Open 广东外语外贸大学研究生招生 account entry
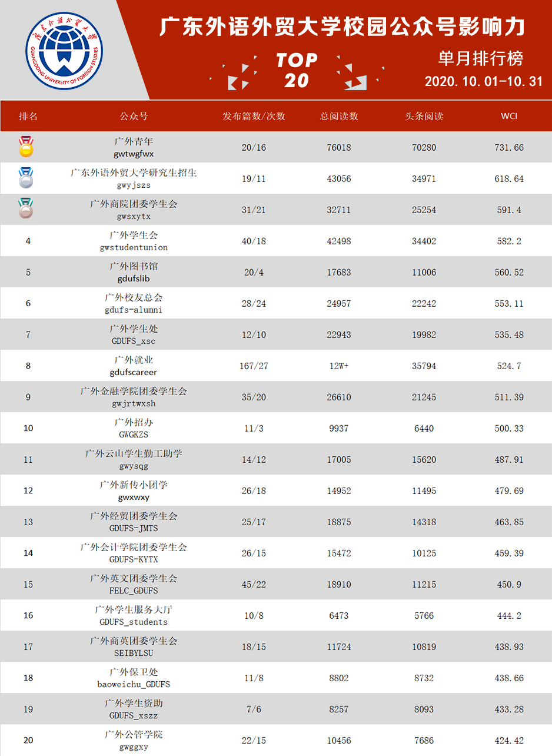Viewport: 552px width, 756px height. [x=134, y=173]
